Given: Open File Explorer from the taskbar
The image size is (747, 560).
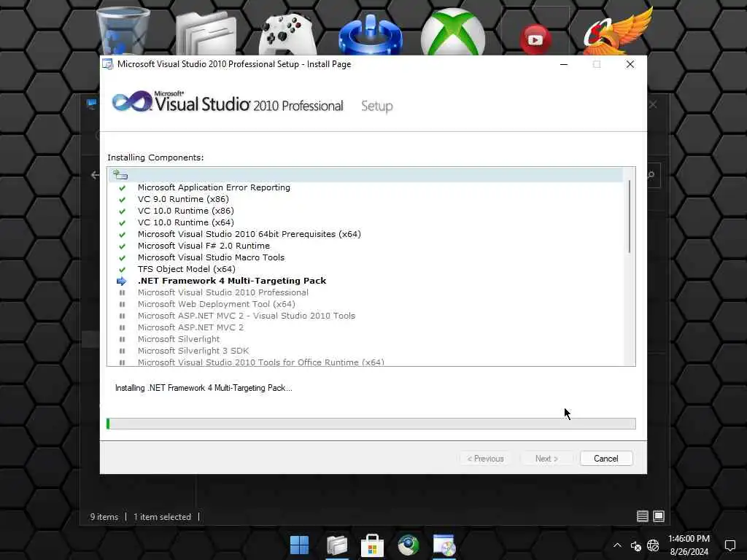Looking at the screenshot, I should 337,545.
